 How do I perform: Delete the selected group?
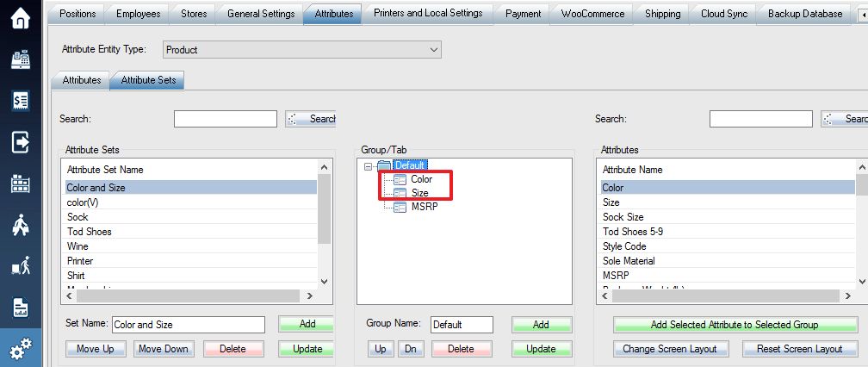(462, 349)
